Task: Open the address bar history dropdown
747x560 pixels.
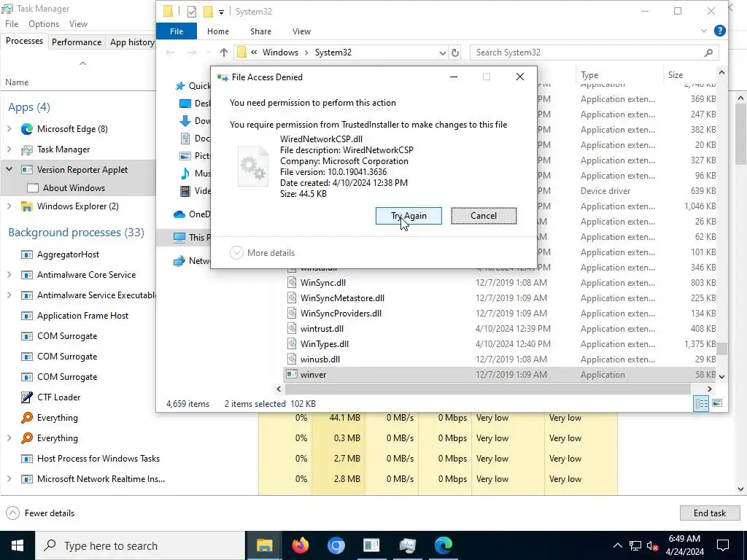Action: 442,52
